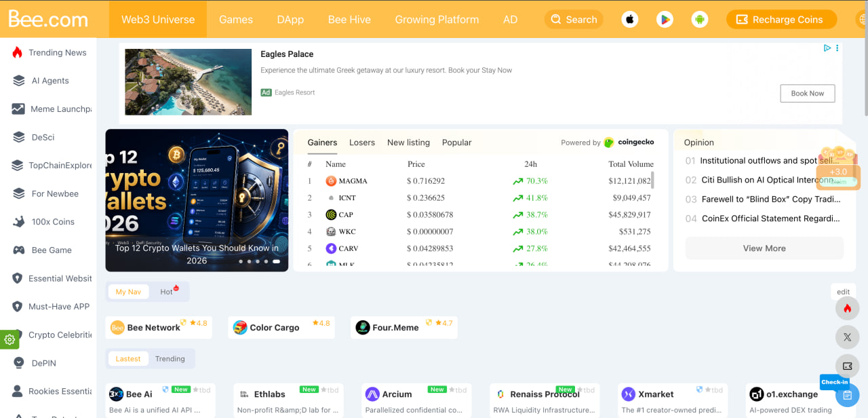The image size is (868, 418).
Task: Open the Top 12 Crypto Wallets banner
Action: tap(197, 200)
